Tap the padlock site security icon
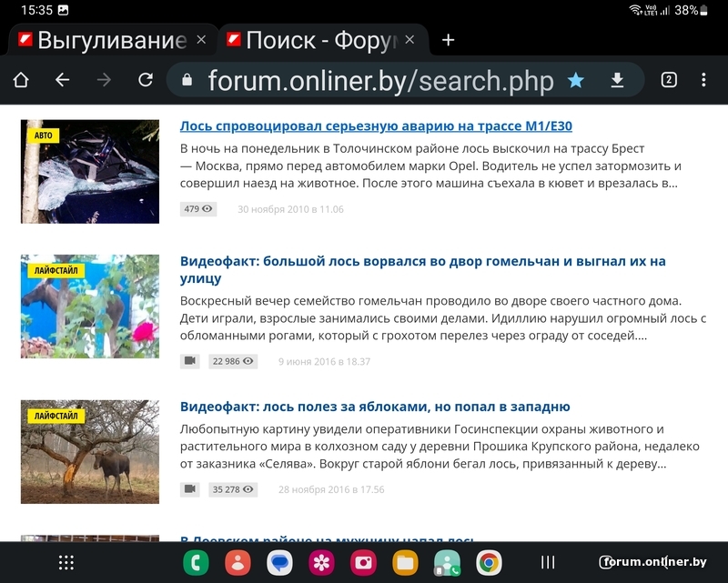Image resolution: width=728 pixels, height=583 pixels. [x=187, y=80]
